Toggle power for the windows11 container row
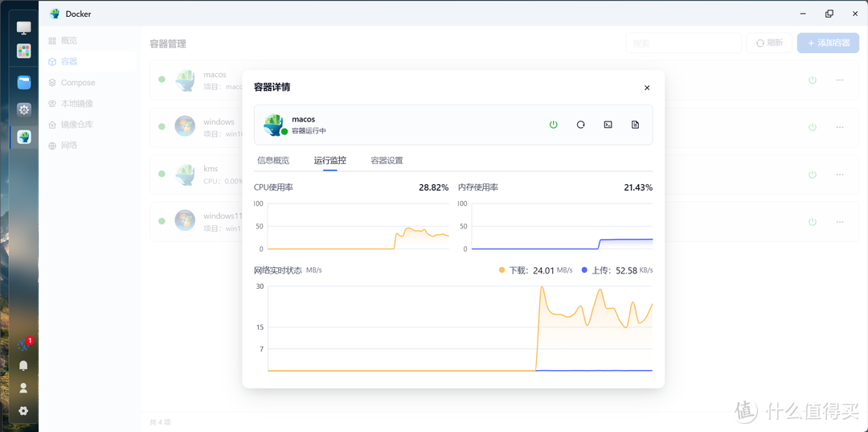The height and width of the screenshot is (432, 868). point(812,221)
